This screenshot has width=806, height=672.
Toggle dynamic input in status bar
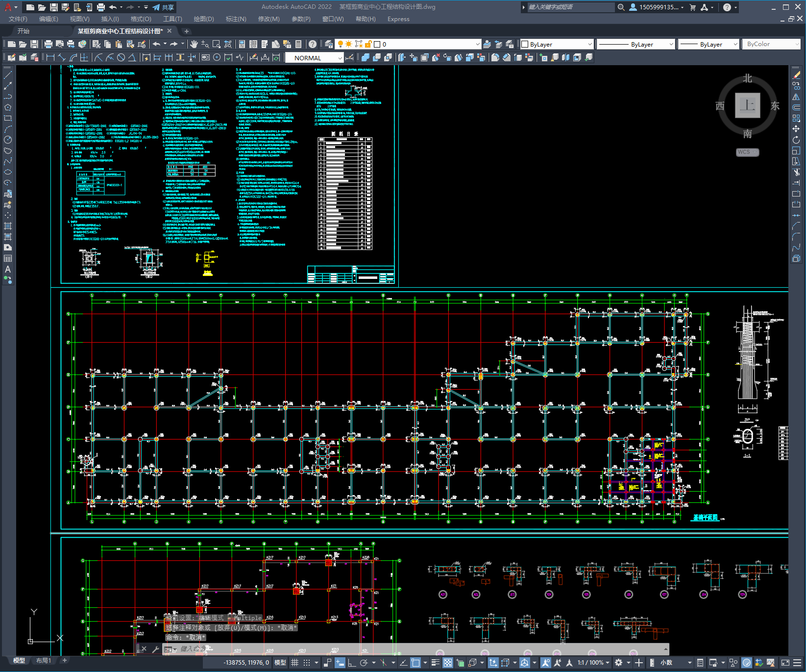tap(340, 663)
